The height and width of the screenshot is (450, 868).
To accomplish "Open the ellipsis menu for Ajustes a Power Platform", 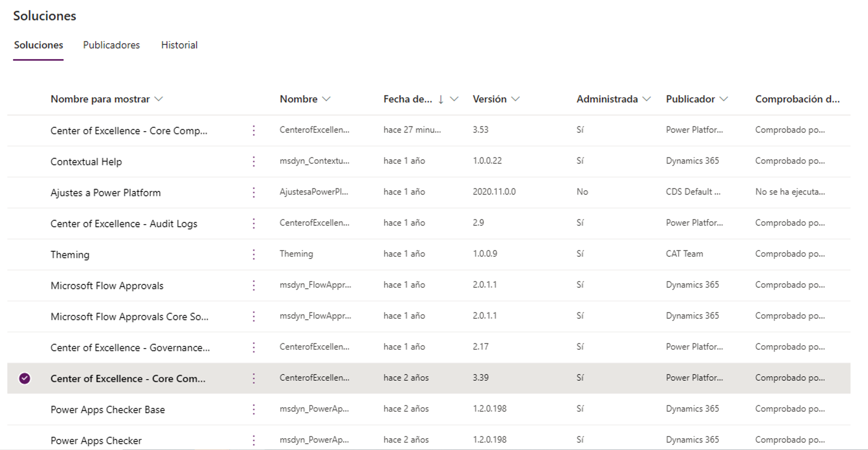I will click(x=254, y=192).
